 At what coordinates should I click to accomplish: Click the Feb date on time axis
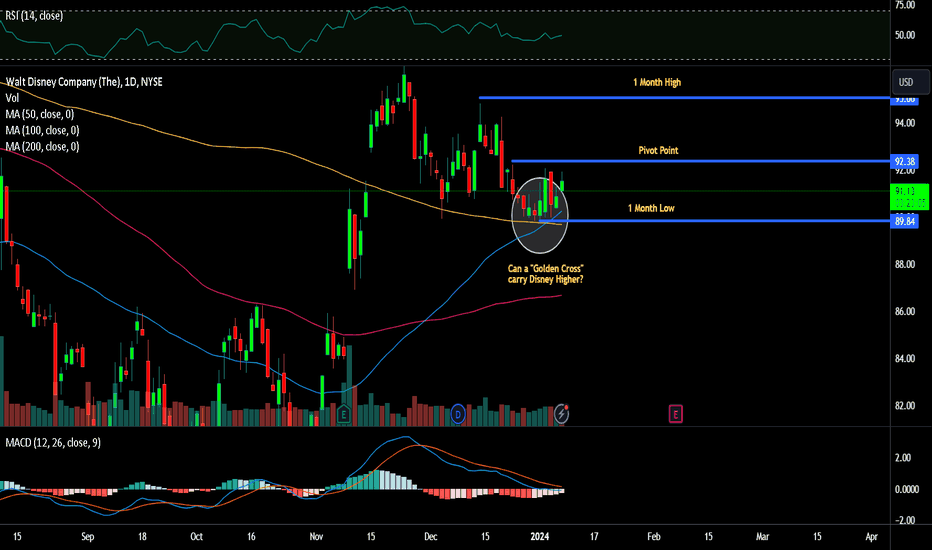[x=653, y=536]
